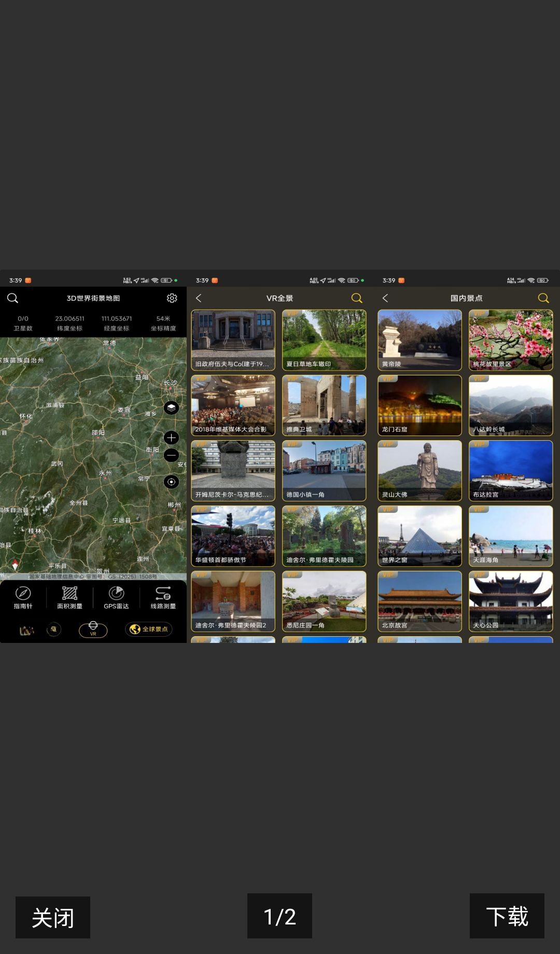Tap the 经度坐标 value 111.053671
560x954 pixels.
(x=117, y=318)
